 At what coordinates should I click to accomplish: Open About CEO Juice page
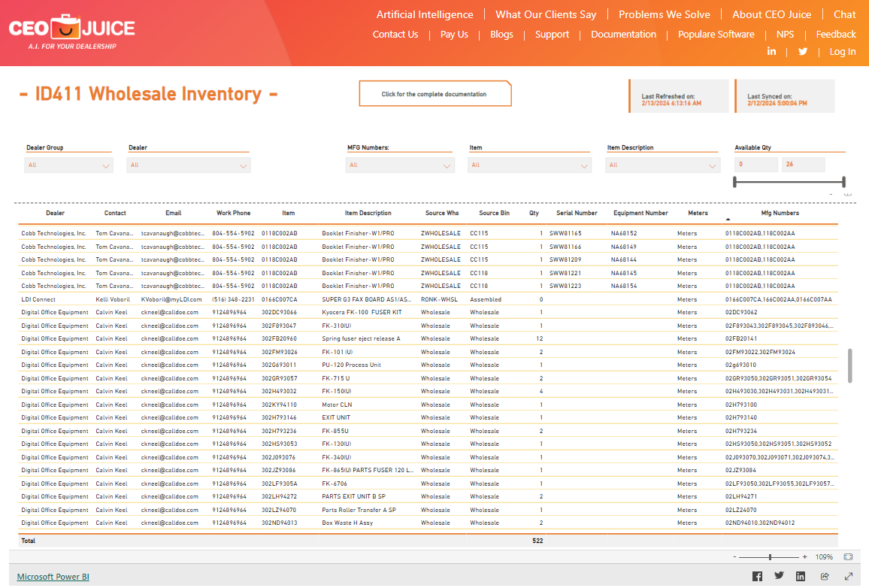coord(771,14)
